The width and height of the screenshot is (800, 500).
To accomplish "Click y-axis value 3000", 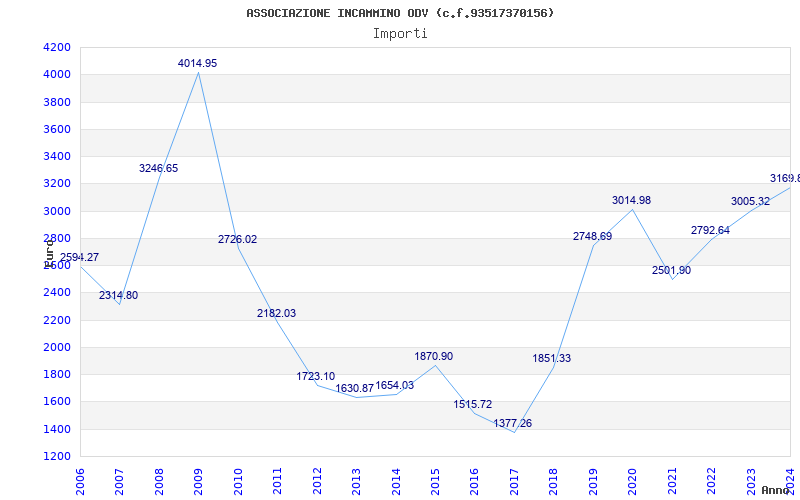I will coord(57,211).
